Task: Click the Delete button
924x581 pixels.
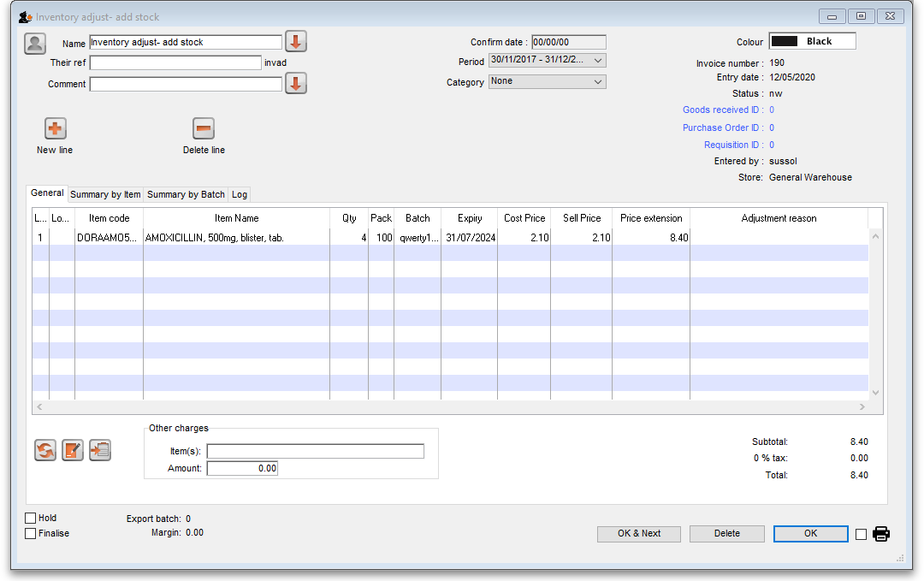Action: [x=727, y=533]
